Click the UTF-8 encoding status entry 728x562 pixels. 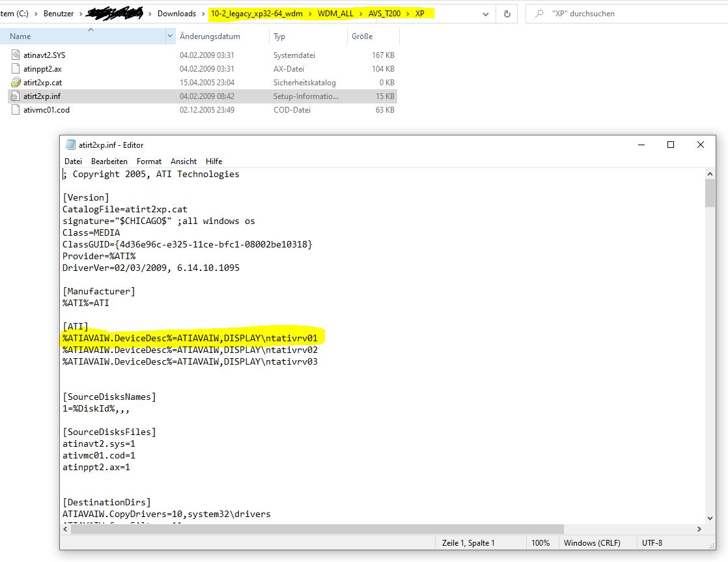[652, 543]
